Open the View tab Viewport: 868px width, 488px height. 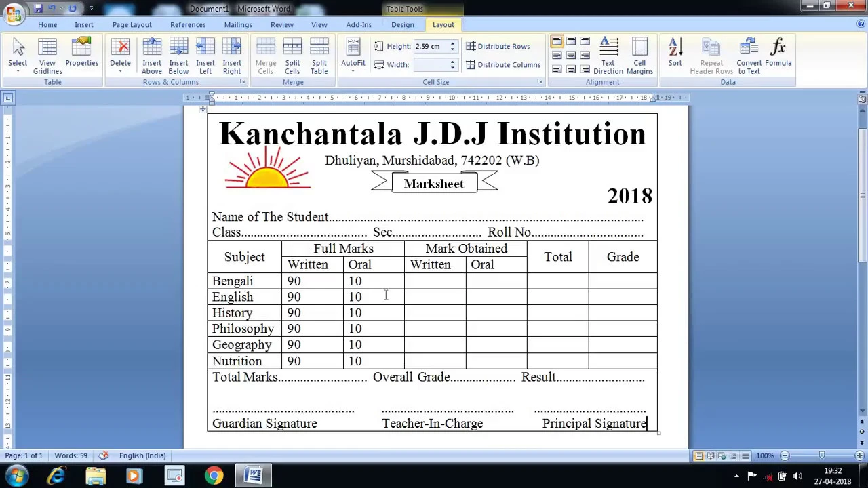click(319, 24)
